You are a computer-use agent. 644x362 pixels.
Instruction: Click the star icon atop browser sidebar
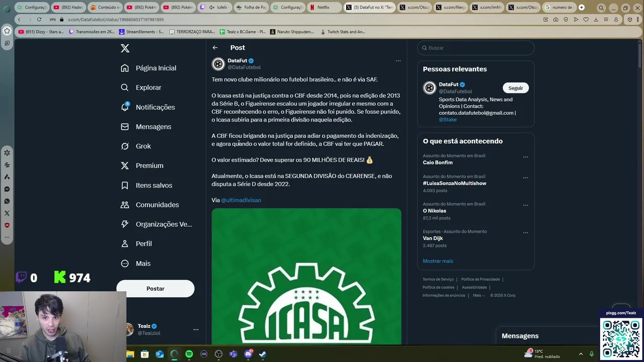pyautogui.click(x=7, y=31)
